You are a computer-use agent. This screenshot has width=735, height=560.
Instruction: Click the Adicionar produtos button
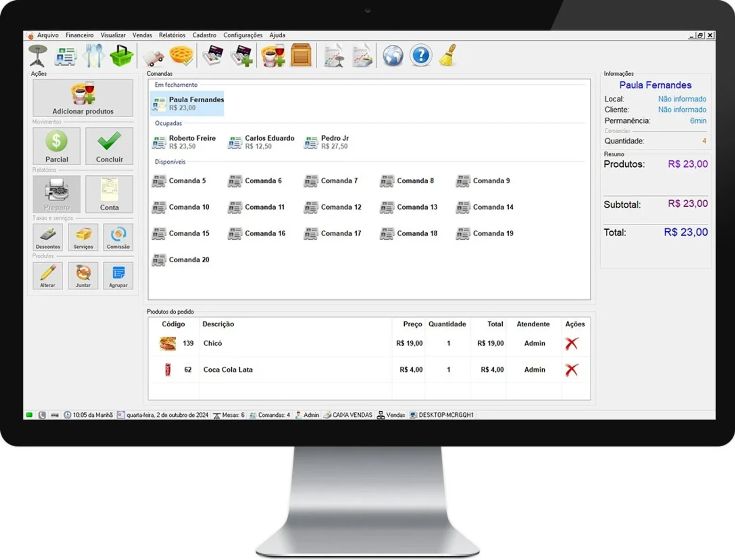[x=83, y=98]
